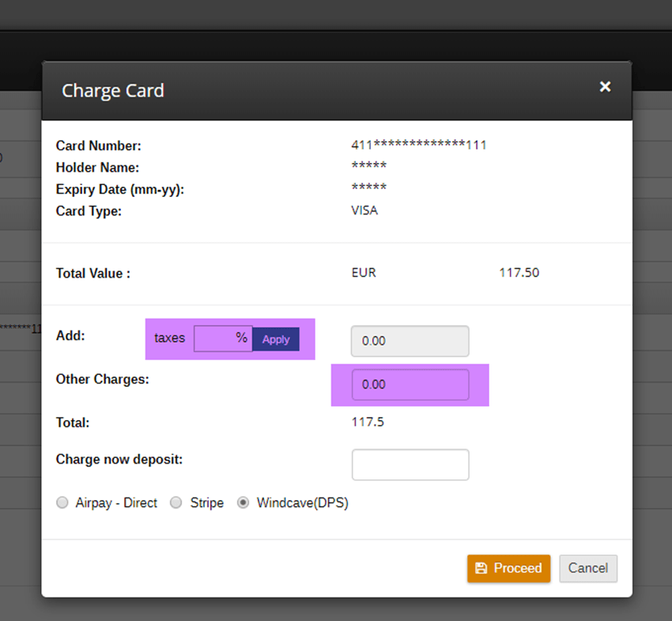Click the Holder Name masked value
Viewport: 672px width, 621px height.
coord(368,167)
